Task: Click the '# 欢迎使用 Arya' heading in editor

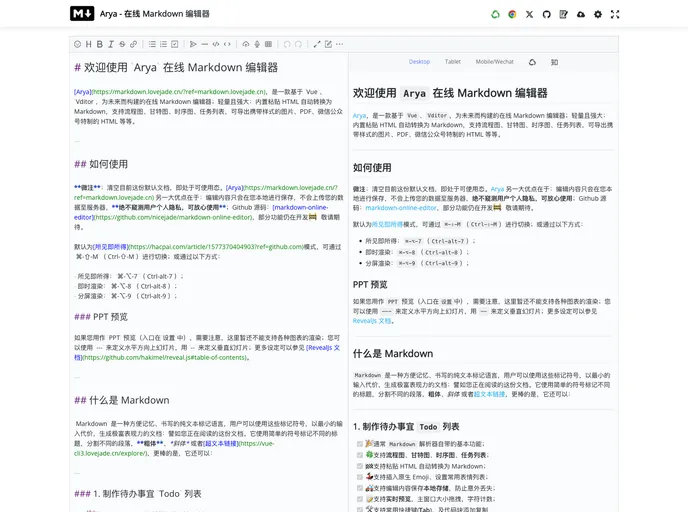Action: click(x=176, y=68)
